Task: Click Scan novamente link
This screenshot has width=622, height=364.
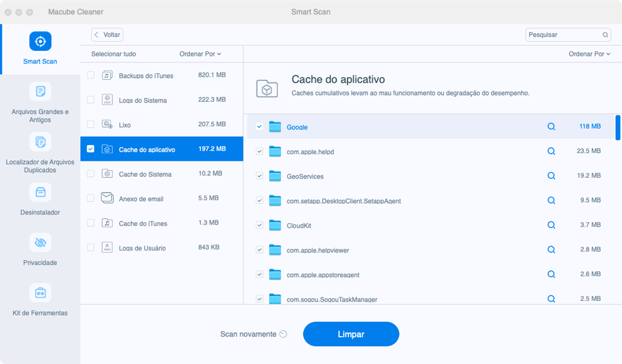Action: click(x=253, y=334)
